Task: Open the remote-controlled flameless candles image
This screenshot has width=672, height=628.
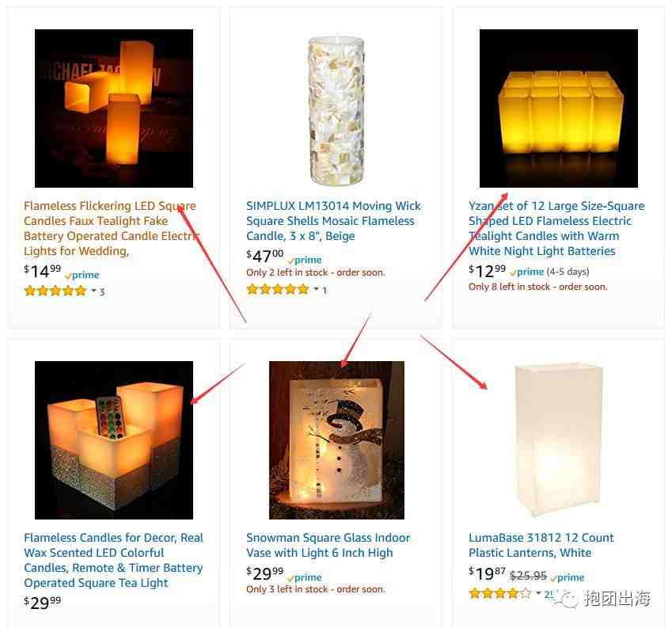Action: click(114, 440)
